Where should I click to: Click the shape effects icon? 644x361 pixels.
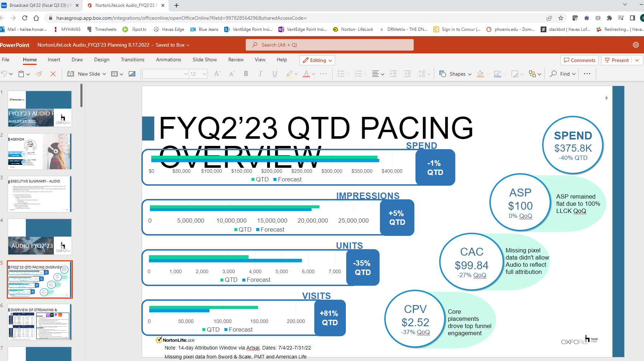coord(515,74)
